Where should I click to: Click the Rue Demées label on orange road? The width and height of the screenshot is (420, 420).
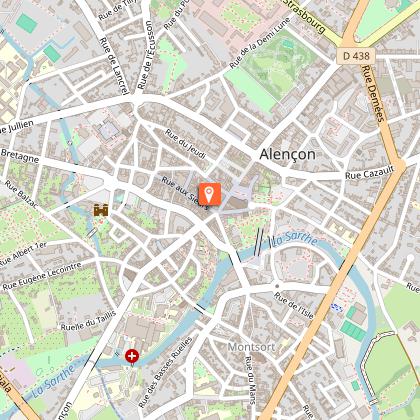pos(373,93)
